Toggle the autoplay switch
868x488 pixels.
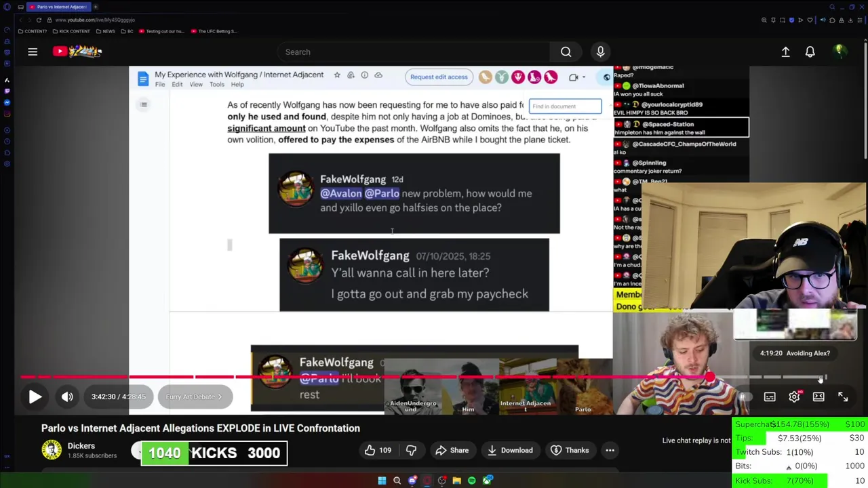coord(745,397)
